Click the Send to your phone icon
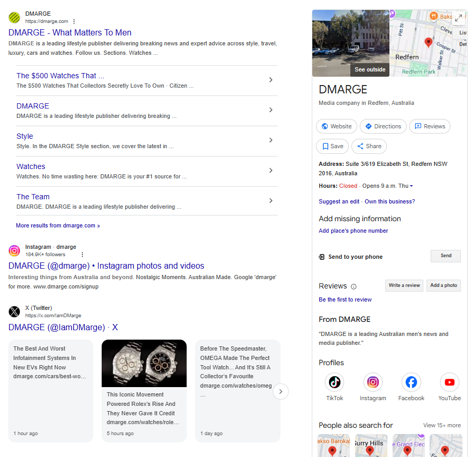This screenshot has width=476, height=457. [322, 257]
